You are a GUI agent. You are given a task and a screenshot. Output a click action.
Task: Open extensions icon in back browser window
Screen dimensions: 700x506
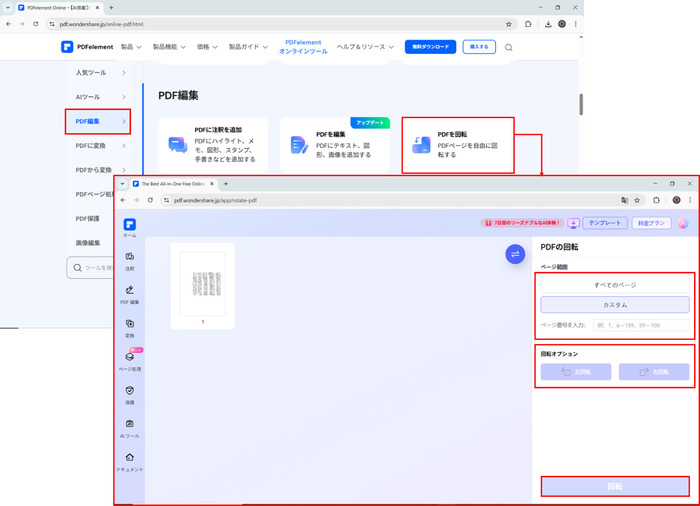[528, 24]
